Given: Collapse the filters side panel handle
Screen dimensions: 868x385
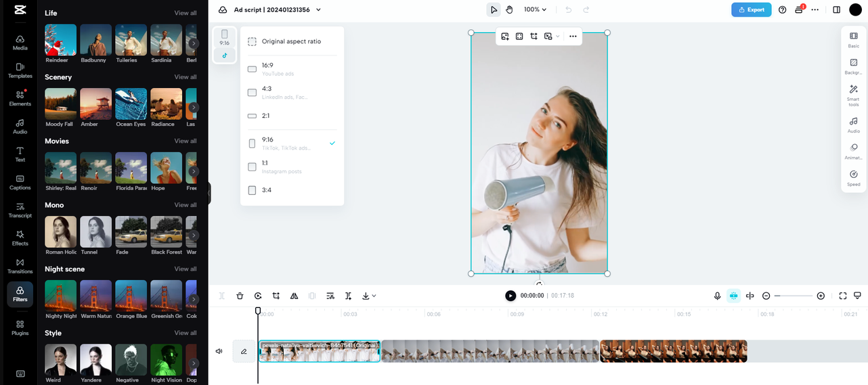Looking at the screenshot, I should (209, 193).
